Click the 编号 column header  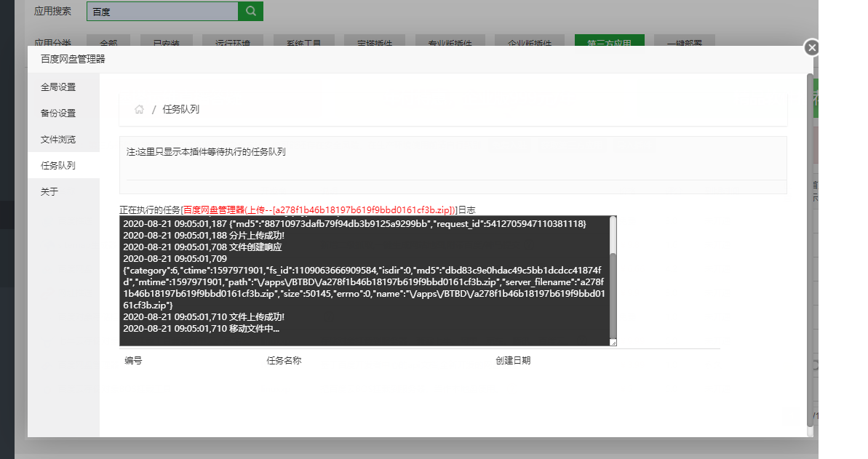pyautogui.click(x=133, y=361)
